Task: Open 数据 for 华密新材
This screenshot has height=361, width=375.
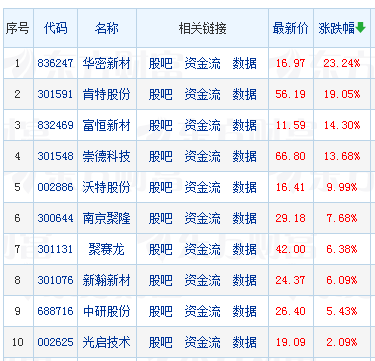Action: click(x=244, y=63)
